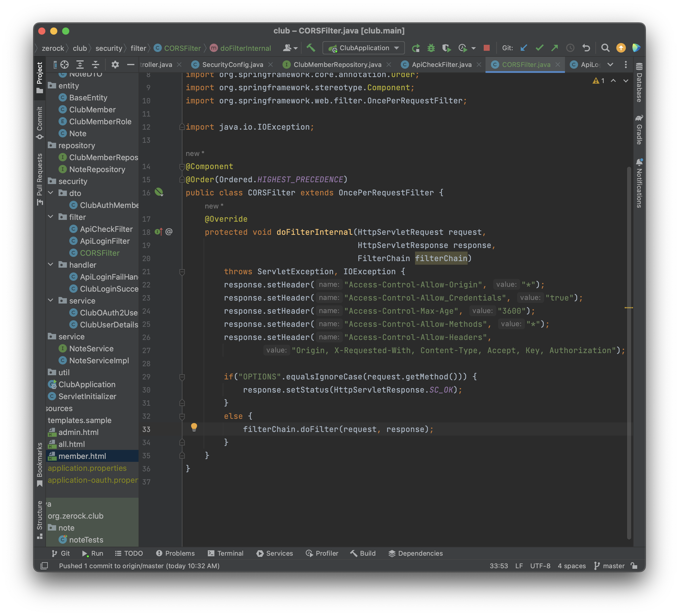
Task: Click the master branch widget
Action: (x=609, y=566)
